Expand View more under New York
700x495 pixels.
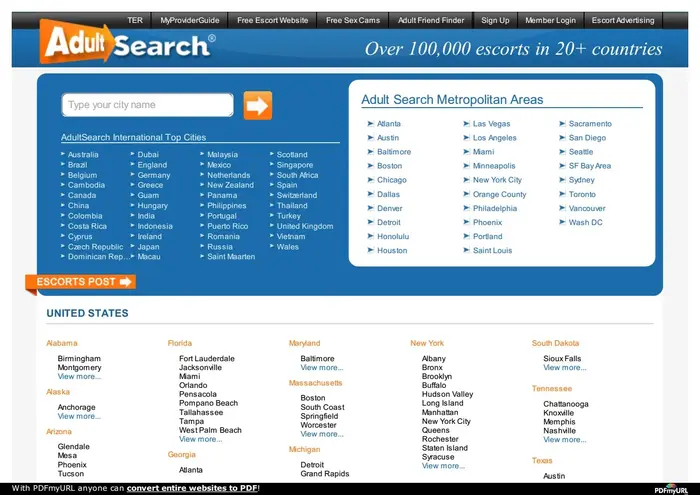[x=443, y=466]
